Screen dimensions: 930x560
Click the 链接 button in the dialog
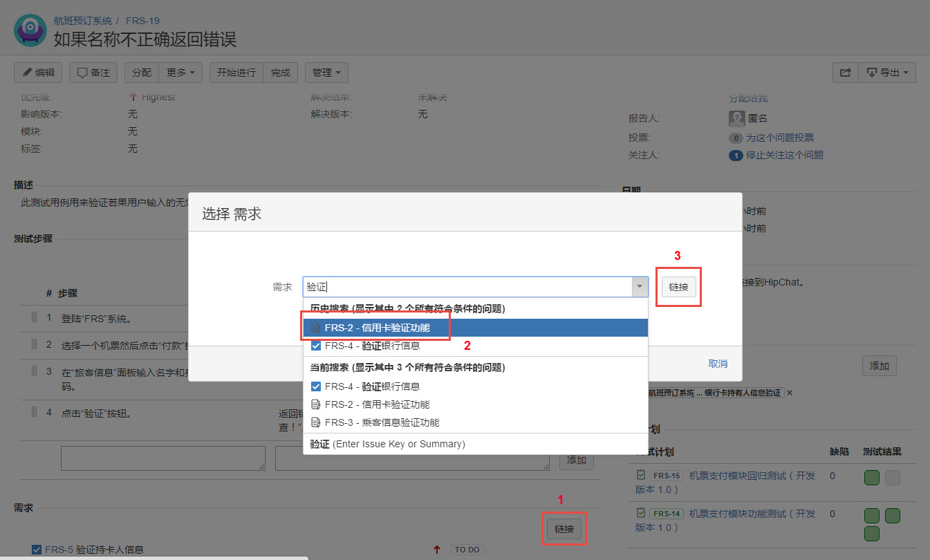coord(679,287)
